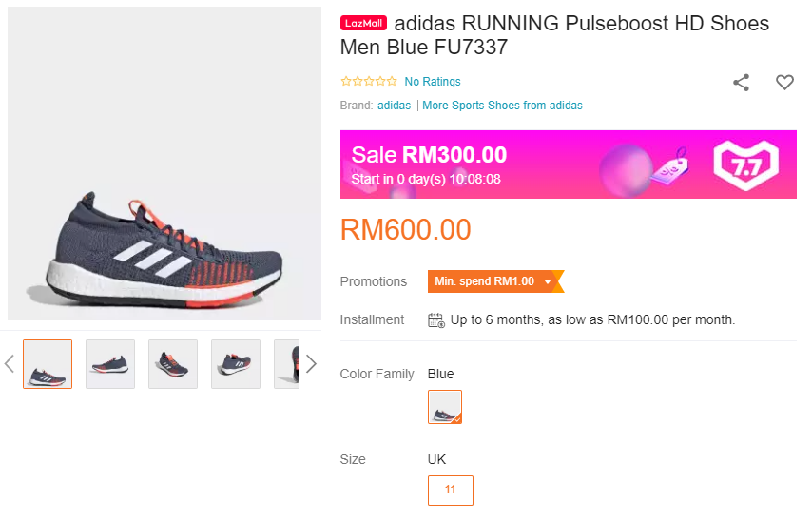This screenshot has width=812, height=522.
Task: Click the installment calendar icon
Action: (x=436, y=319)
